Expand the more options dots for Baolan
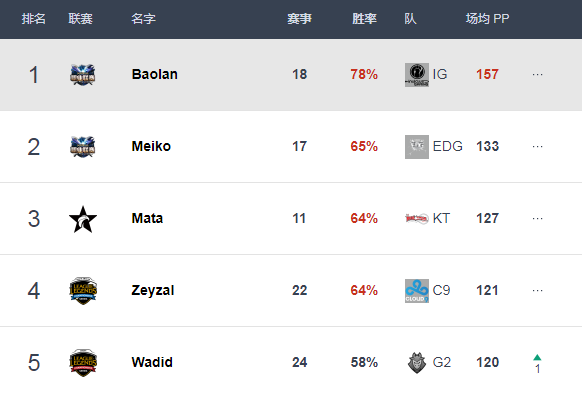The width and height of the screenshot is (582, 398). (x=537, y=75)
